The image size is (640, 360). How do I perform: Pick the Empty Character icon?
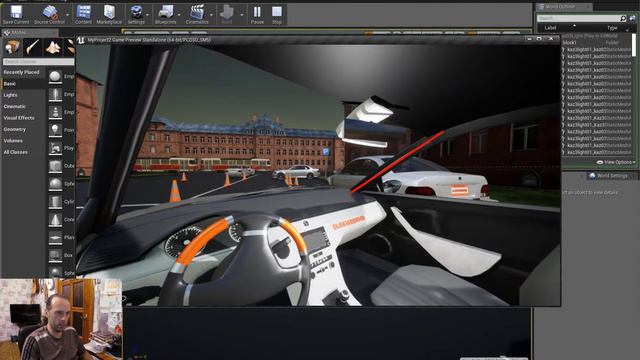tap(55, 94)
